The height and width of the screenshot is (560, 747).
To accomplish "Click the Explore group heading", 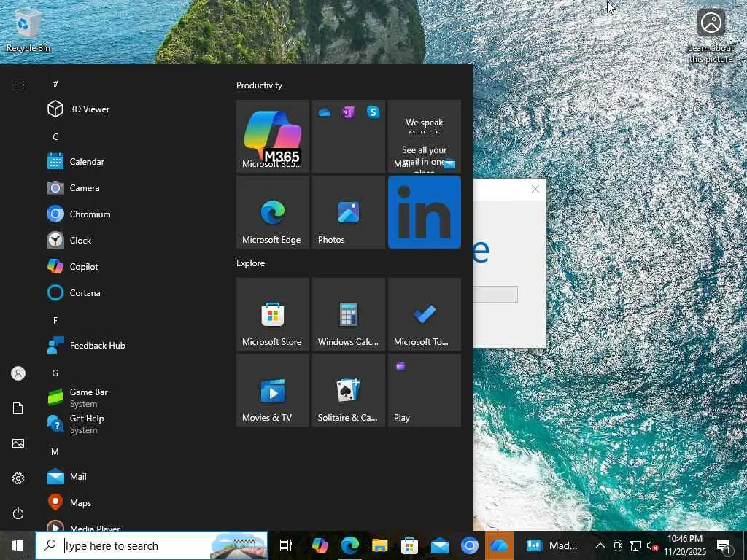I will (x=251, y=262).
